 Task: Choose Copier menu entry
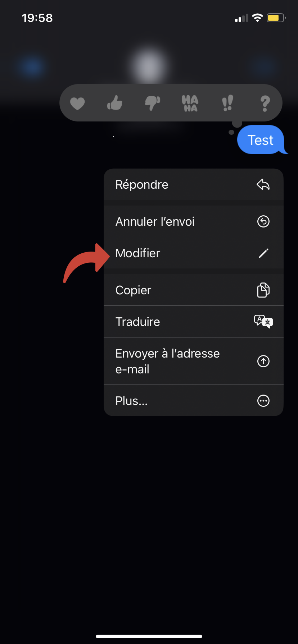(194, 290)
